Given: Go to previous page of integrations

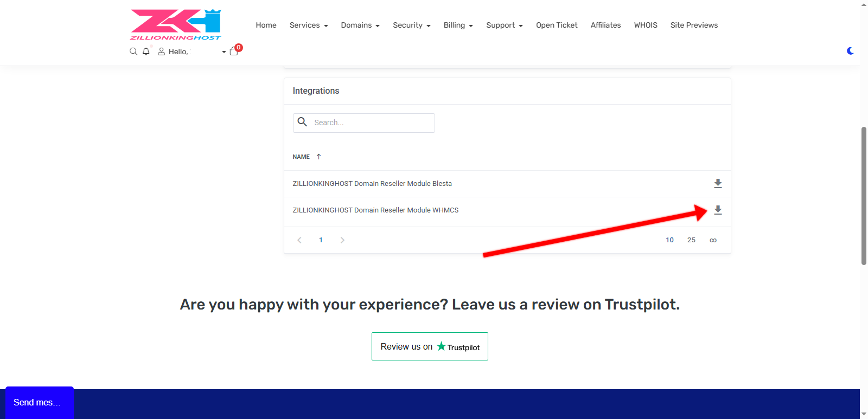Looking at the screenshot, I should (x=299, y=240).
